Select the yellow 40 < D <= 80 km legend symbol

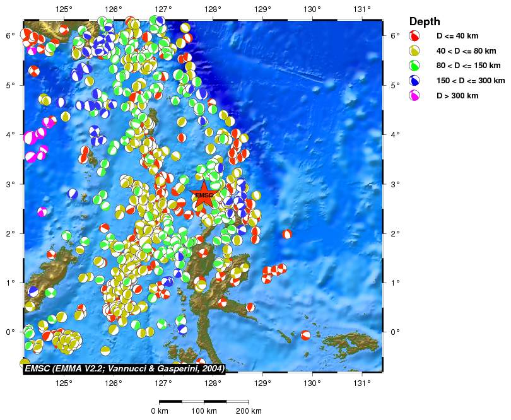point(415,50)
